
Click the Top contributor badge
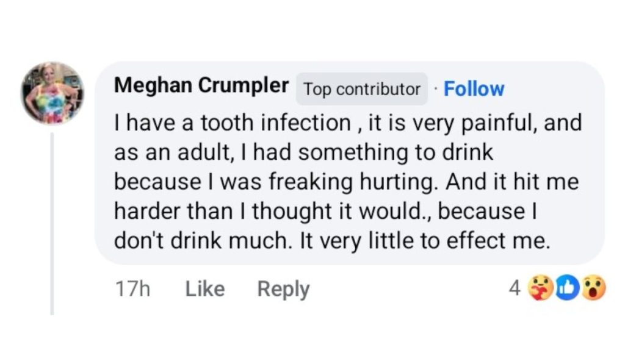pos(362,90)
